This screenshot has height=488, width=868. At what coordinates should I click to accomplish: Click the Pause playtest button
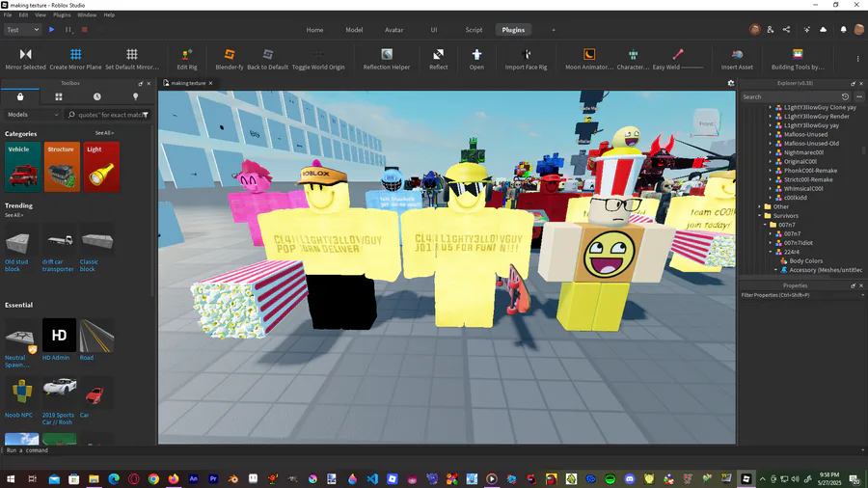(68, 30)
